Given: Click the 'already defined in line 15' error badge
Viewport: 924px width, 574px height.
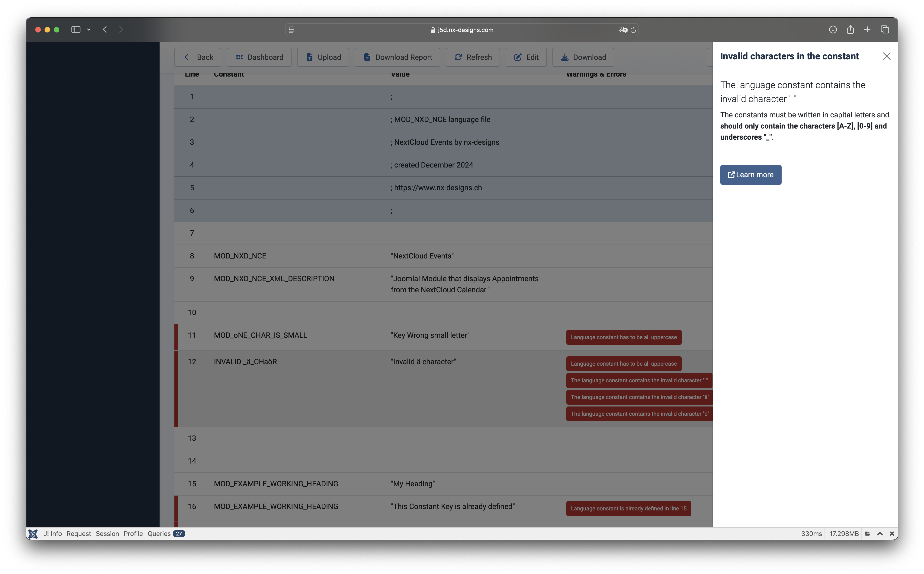Looking at the screenshot, I should click(628, 508).
